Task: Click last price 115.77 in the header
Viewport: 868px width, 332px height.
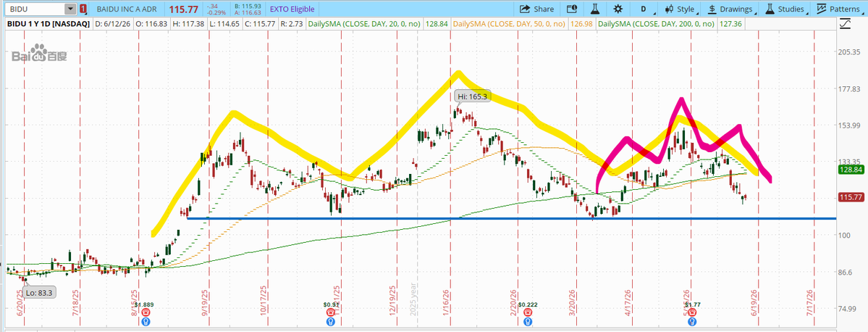Action: tap(183, 9)
